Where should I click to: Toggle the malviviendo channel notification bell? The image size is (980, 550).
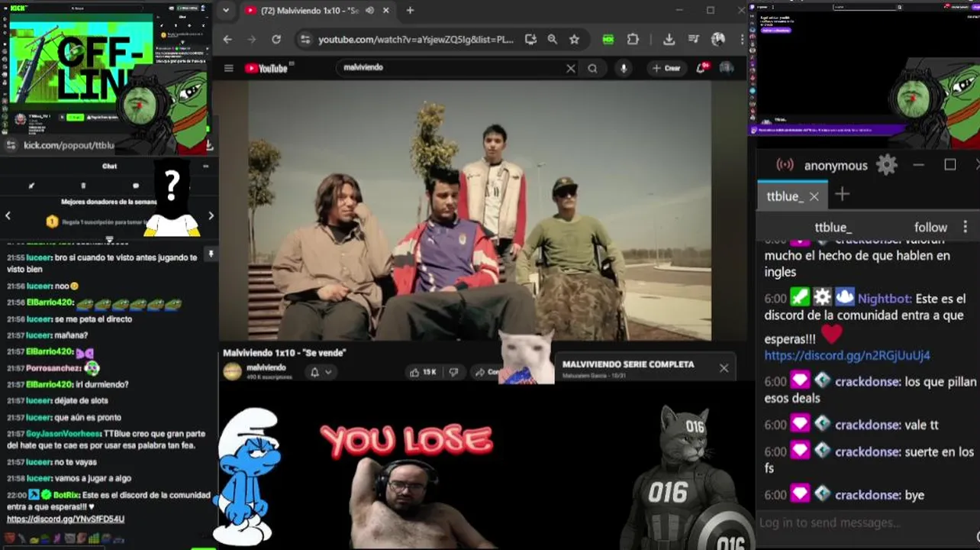coord(314,372)
